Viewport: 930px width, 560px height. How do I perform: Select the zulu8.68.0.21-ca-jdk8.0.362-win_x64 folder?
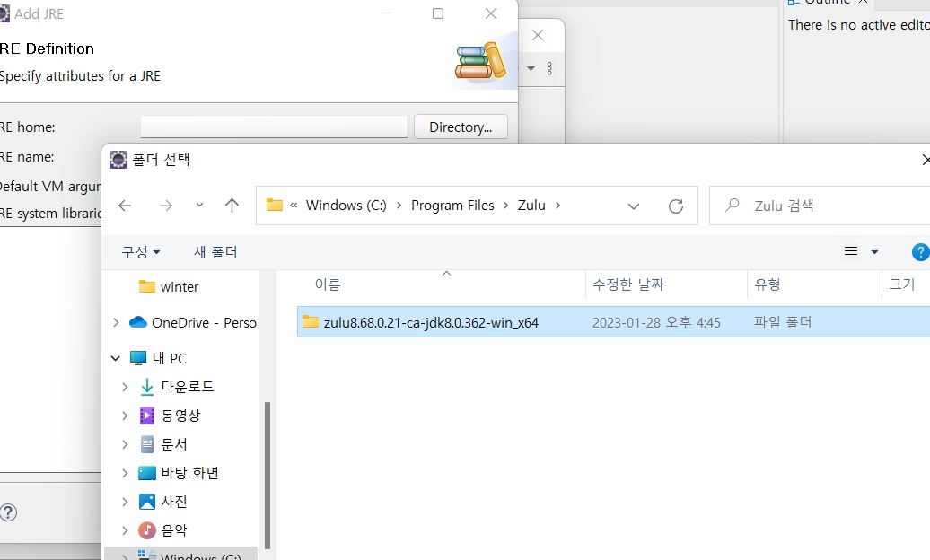(x=613, y=322)
